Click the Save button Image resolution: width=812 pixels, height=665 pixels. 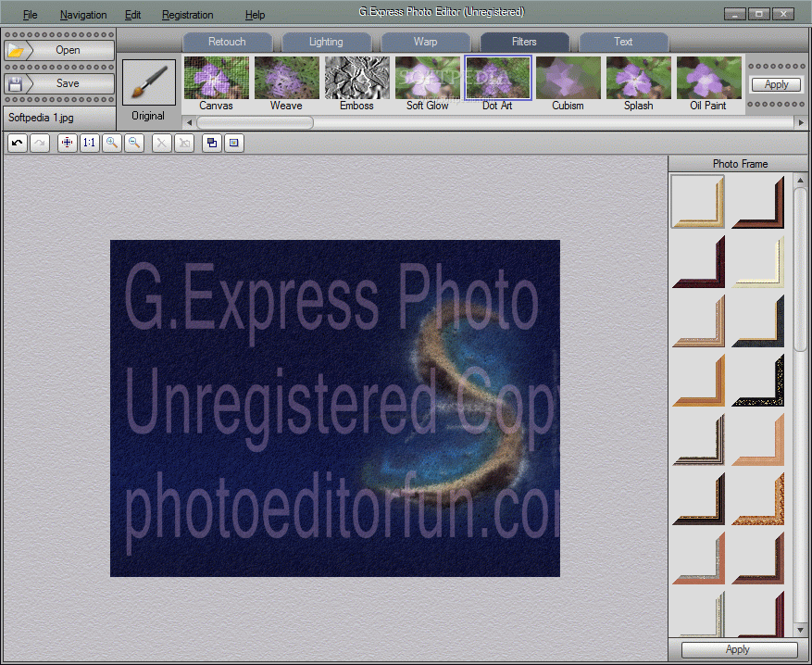click(59, 83)
